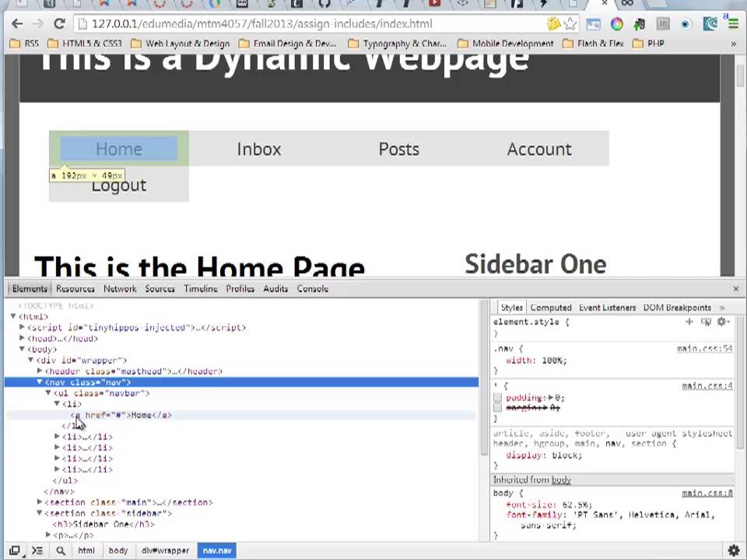Open the Mobile Development bookmarks folder
The width and height of the screenshot is (747, 560).
pos(506,44)
